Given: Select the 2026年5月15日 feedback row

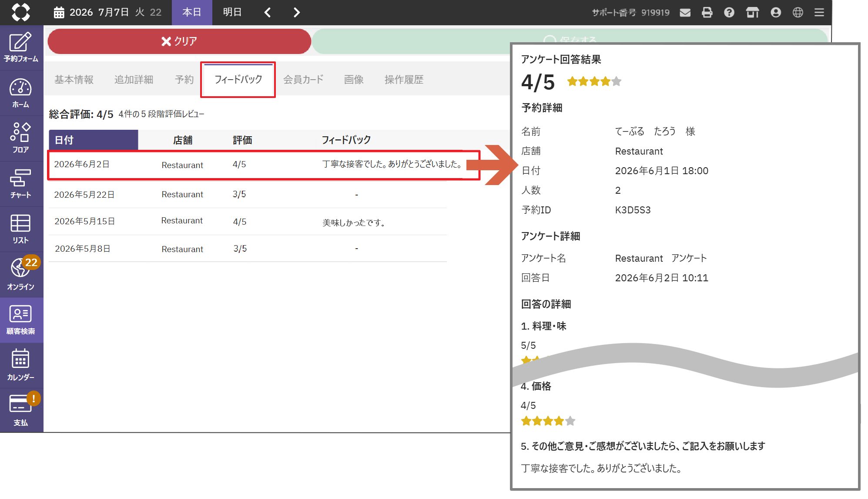Looking at the screenshot, I should tap(248, 222).
